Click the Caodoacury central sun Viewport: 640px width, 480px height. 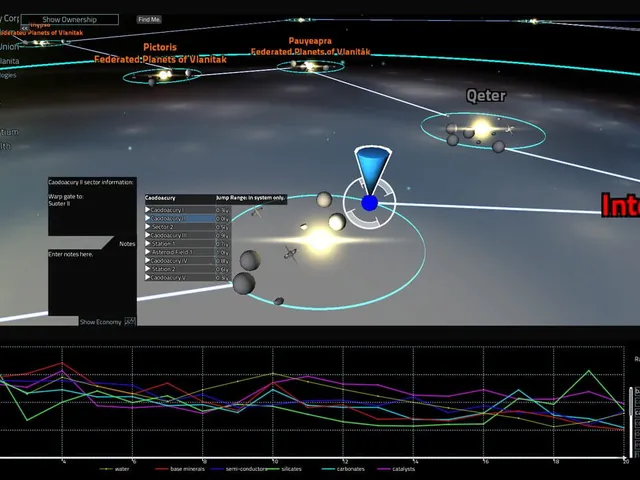pos(320,240)
